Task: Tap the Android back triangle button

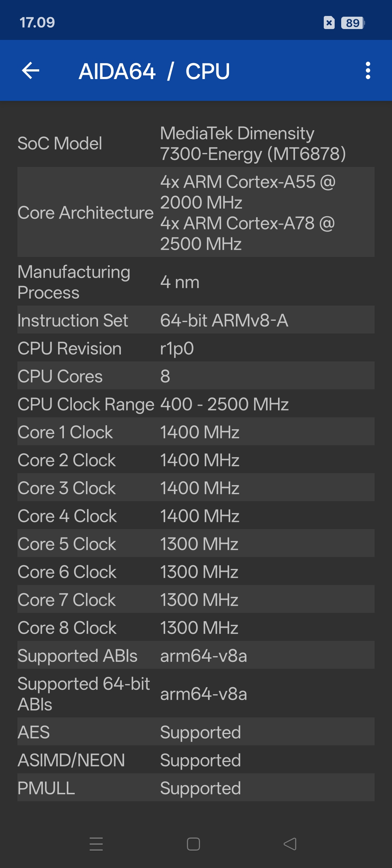Action: click(290, 844)
